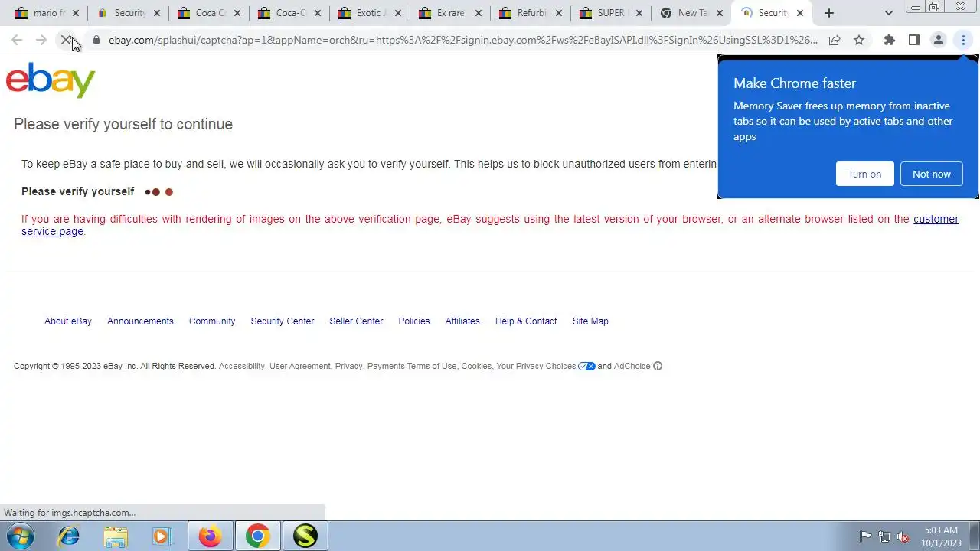Image resolution: width=980 pixels, height=551 pixels.
Task: Open the Windows Start button
Action: [x=21, y=536]
